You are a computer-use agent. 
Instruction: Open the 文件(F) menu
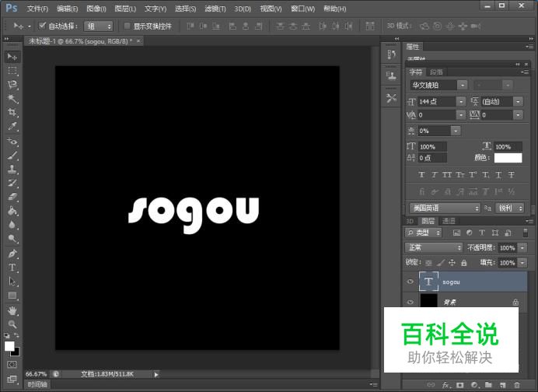pos(38,9)
